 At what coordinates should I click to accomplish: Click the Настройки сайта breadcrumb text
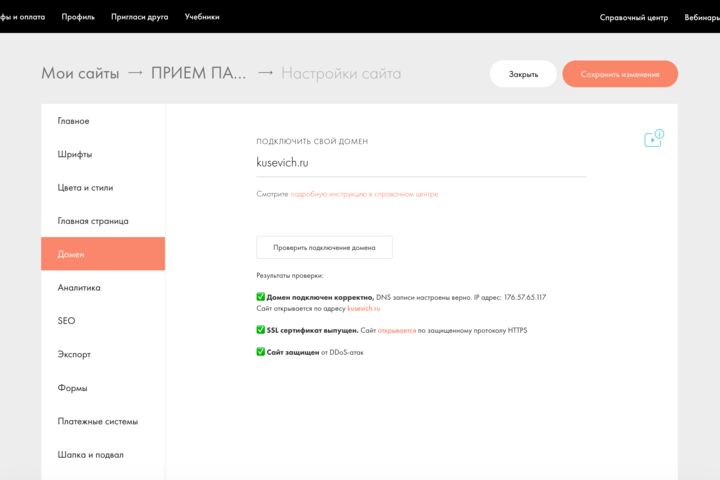(341, 73)
